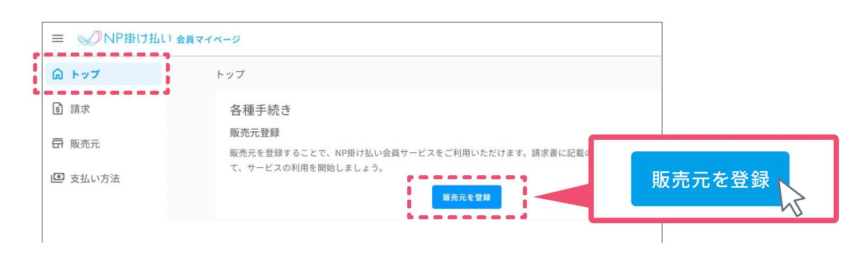
Task: Click the home icon beside トップ
Action: pyautogui.click(x=58, y=74)
